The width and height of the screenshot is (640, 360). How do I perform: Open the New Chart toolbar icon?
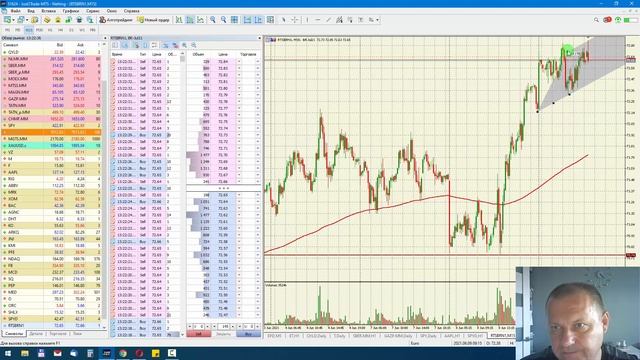7,20
